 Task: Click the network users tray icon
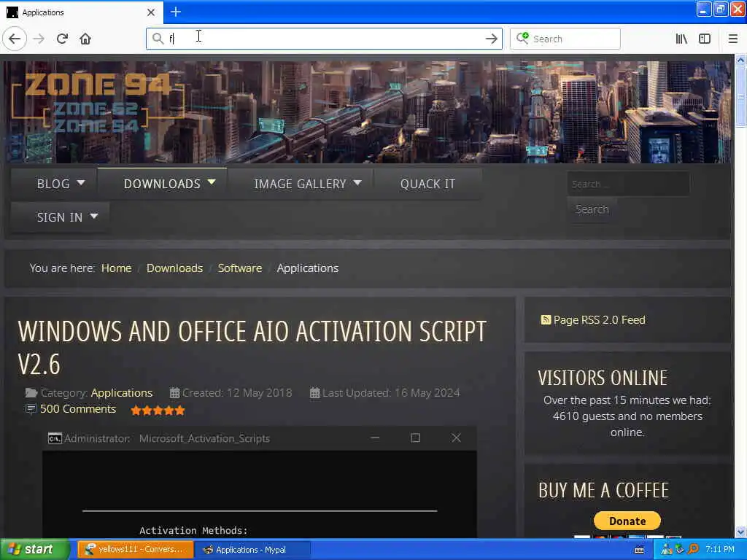667,550
